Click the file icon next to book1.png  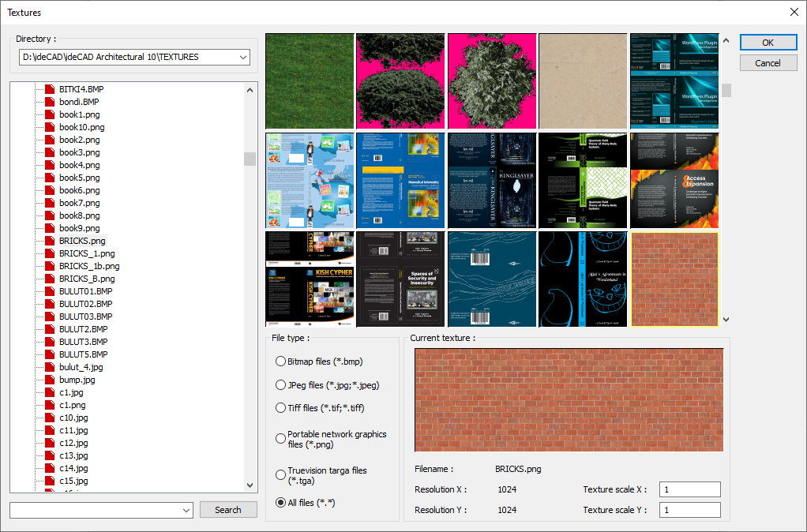[50, 114]
